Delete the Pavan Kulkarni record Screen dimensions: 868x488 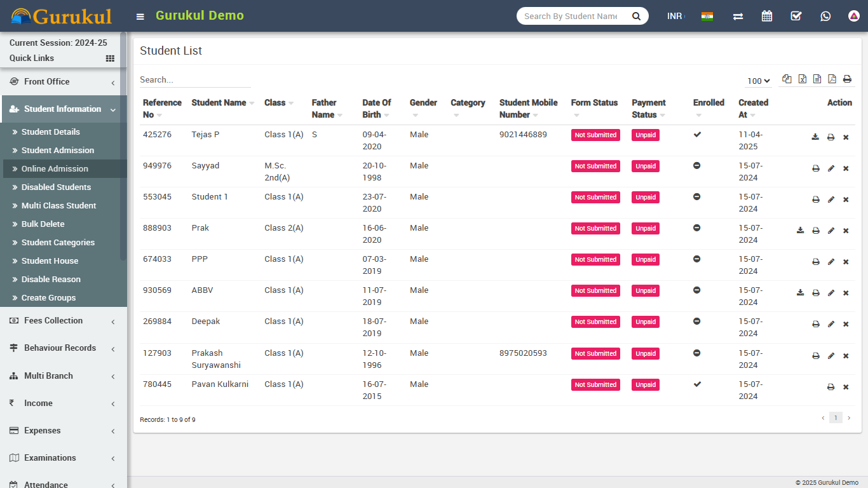click(846, 387)
